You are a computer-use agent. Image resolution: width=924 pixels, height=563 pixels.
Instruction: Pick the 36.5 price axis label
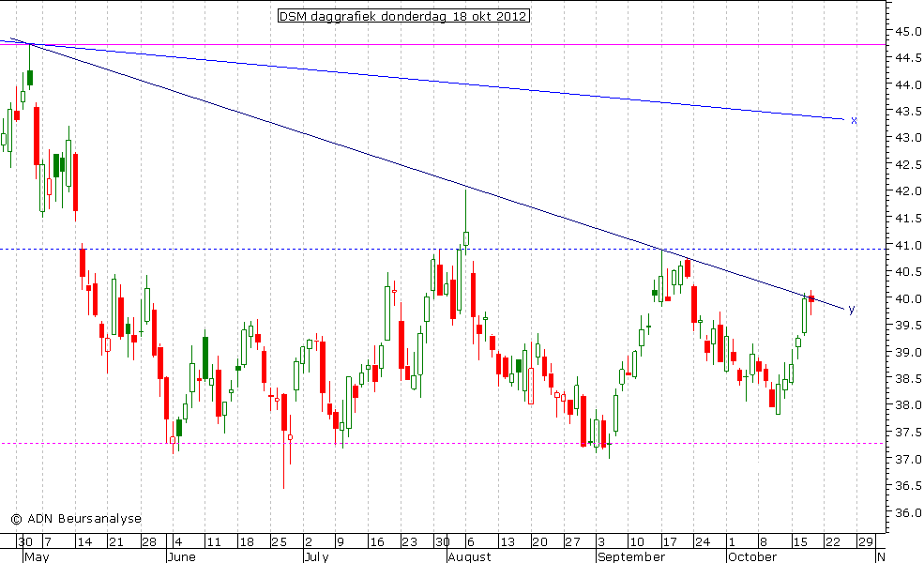coord(908,486)
